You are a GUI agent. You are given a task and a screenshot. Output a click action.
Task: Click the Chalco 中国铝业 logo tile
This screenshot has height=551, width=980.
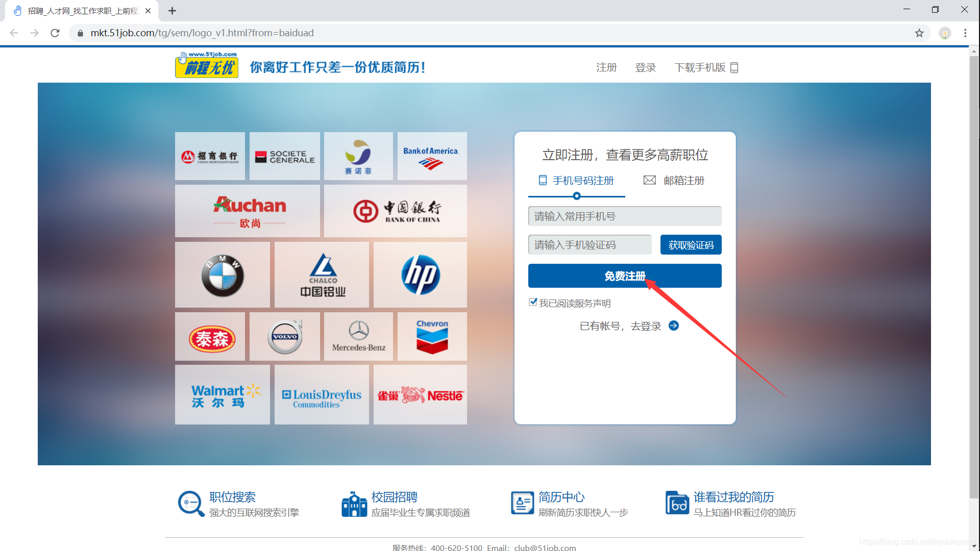322,275
